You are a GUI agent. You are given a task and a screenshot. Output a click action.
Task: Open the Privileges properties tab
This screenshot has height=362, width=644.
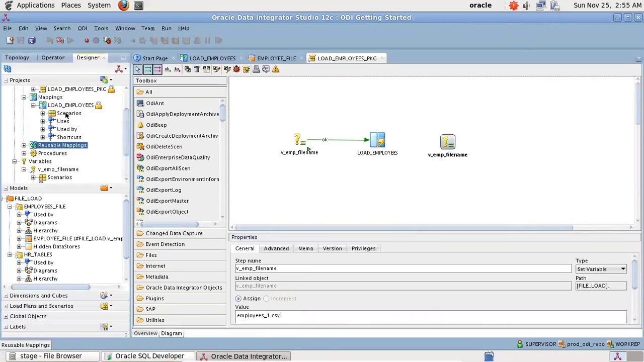coord(363,248)
